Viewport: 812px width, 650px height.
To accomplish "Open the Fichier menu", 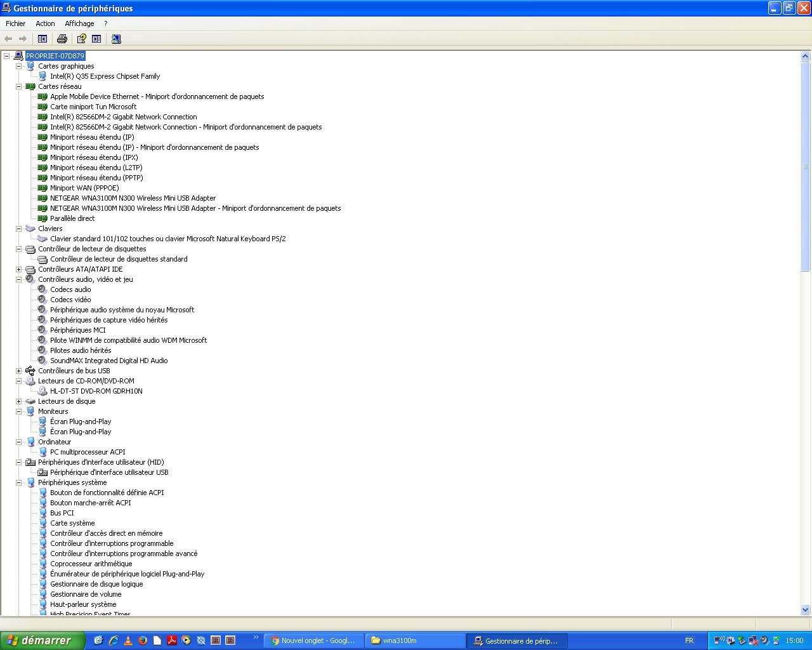I will (16, 23).
